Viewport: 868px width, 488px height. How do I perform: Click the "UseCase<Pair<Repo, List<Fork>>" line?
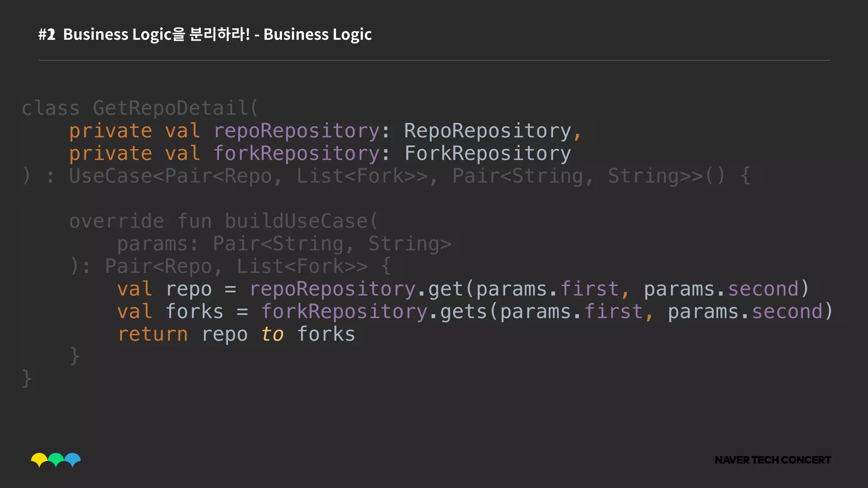386,176
